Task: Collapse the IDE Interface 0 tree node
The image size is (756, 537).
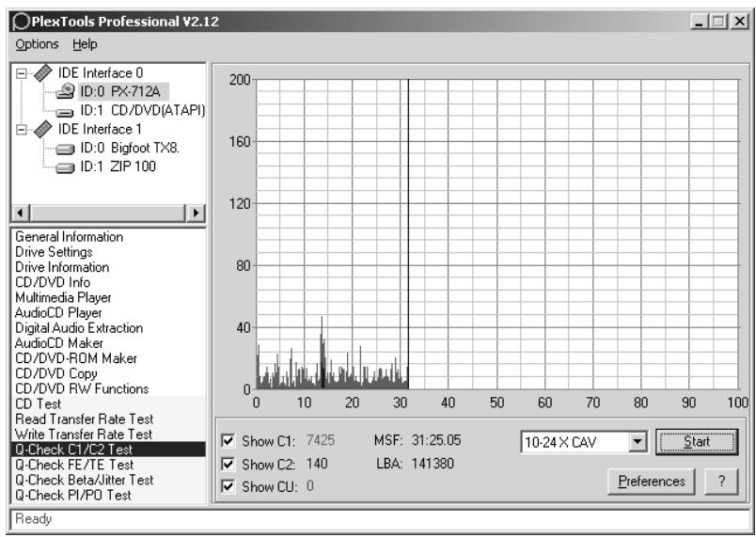Action: 22,73
